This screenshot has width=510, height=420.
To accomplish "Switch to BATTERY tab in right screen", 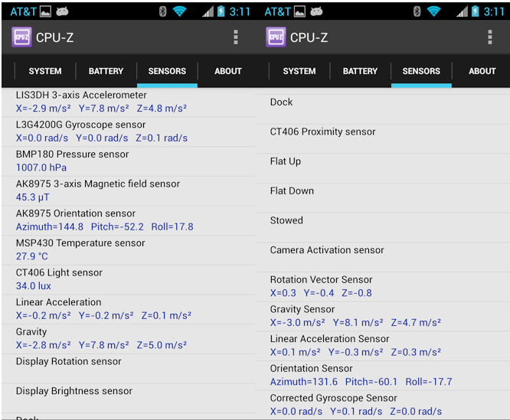I will click(360, 71).
